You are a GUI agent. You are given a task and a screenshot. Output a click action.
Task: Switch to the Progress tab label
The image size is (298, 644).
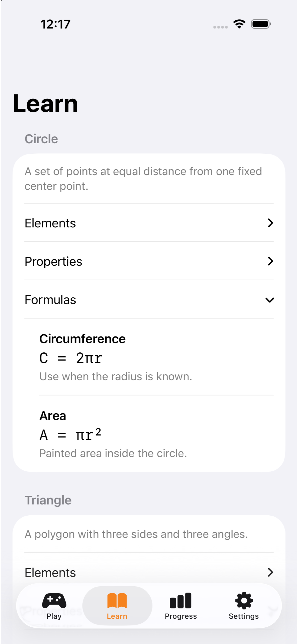pyautogui.click(x=181, y=616)
